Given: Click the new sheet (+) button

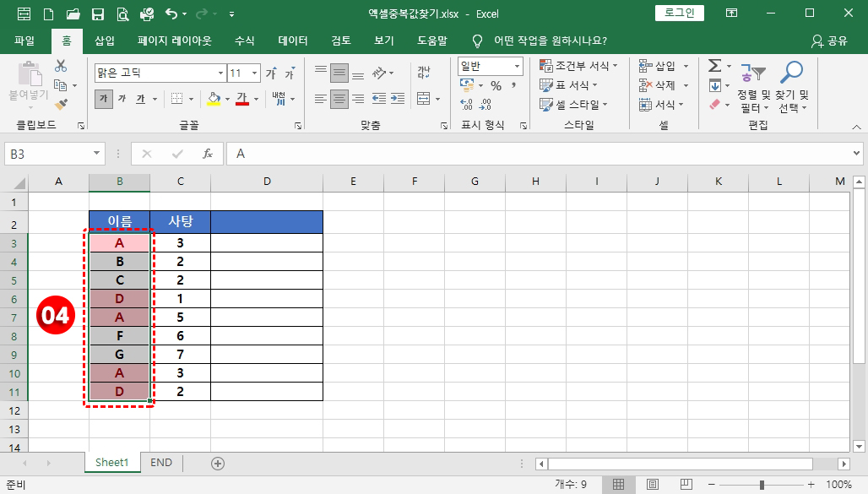Looking at the screenshot, I should click(x=218, y=463).
